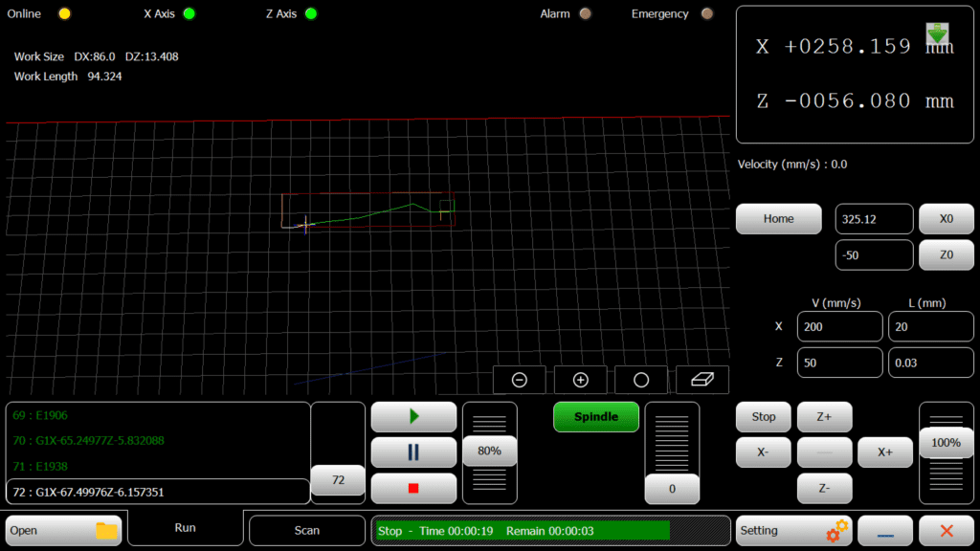Click the X0 button
The width and height of the screenshot is (980, 551).
point(947,219)
